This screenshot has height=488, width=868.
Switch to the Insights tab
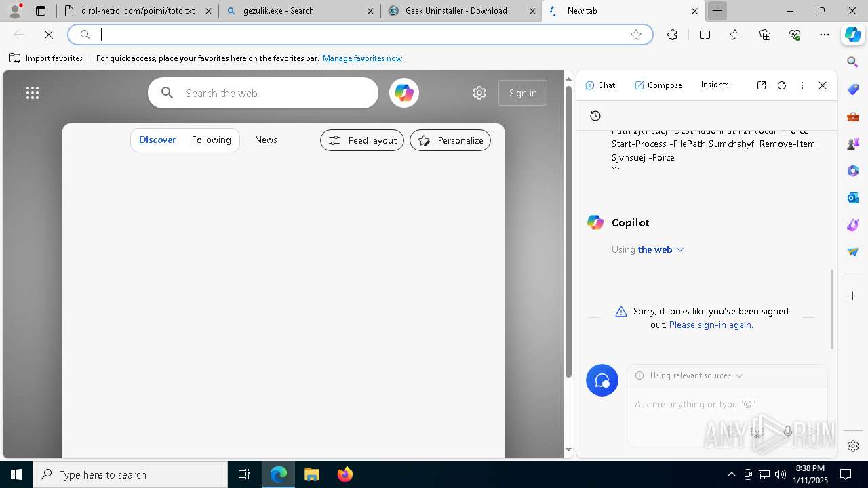click(x=715, y=85)
